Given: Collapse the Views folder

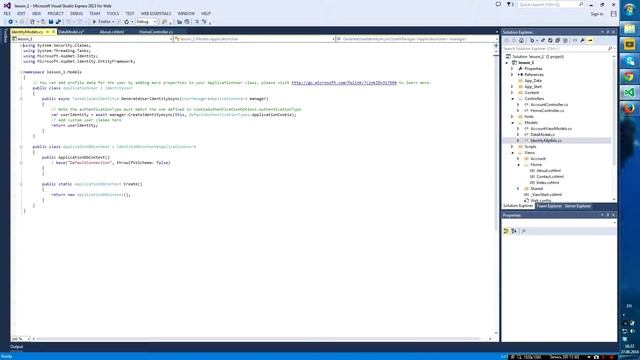Looking at the screenshot, I should pyautogui.click(x=512, y=153).
